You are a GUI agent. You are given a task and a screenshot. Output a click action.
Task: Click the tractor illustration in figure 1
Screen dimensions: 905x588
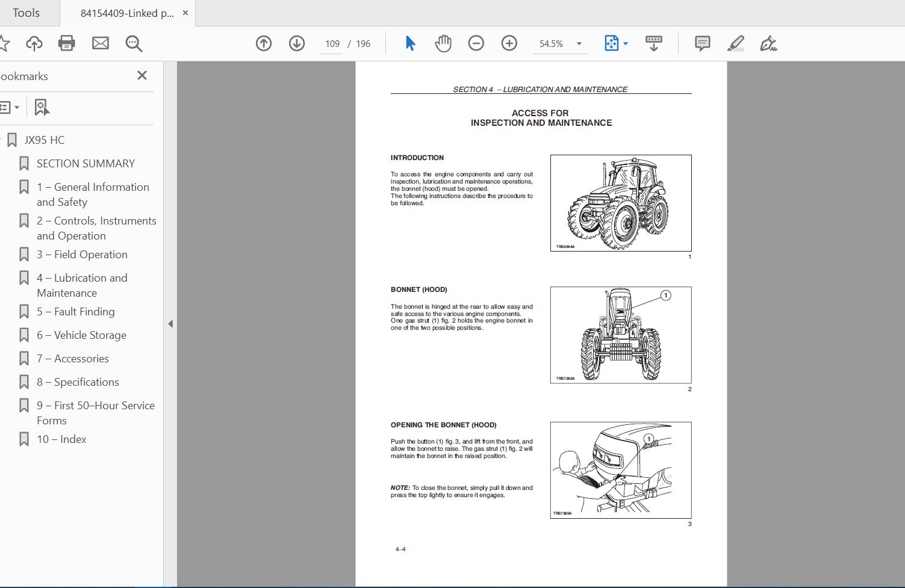click(621, 203)
